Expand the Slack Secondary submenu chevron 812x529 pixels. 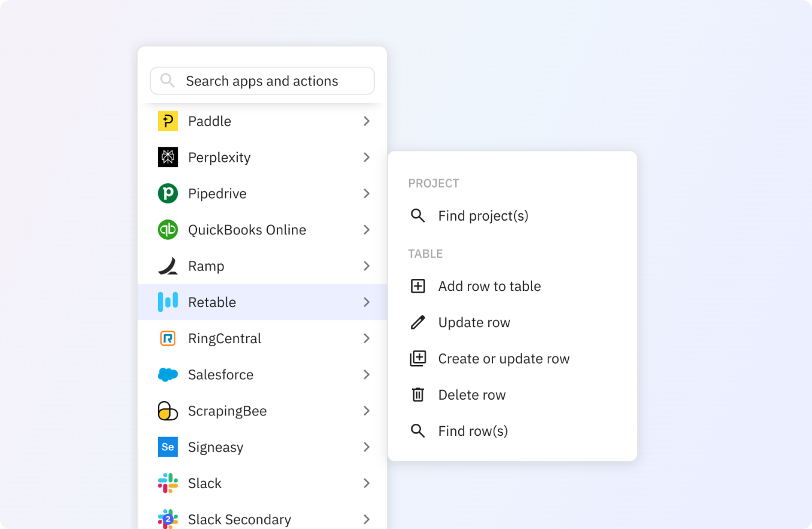[x=366, y=519]
